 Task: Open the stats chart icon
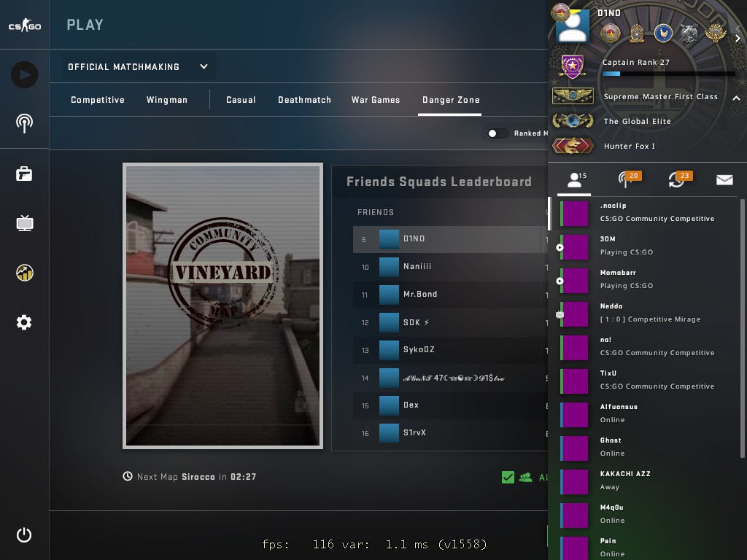24,273
